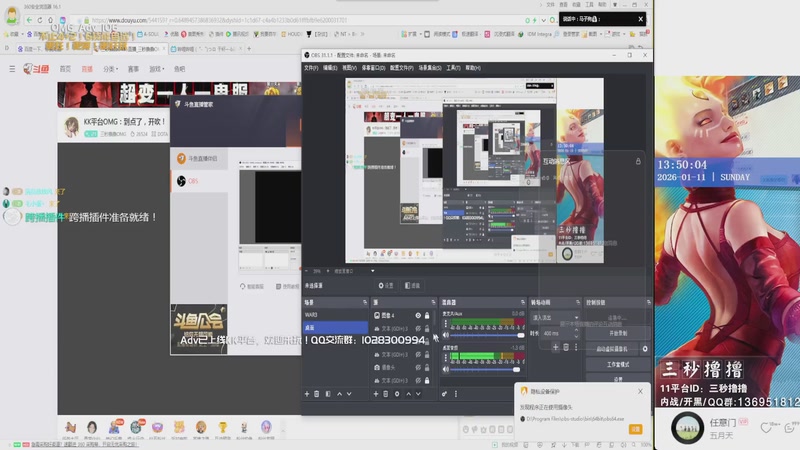800x450 pixels.
Task: Click the 开始录制 button
Action: pos(618,333)
